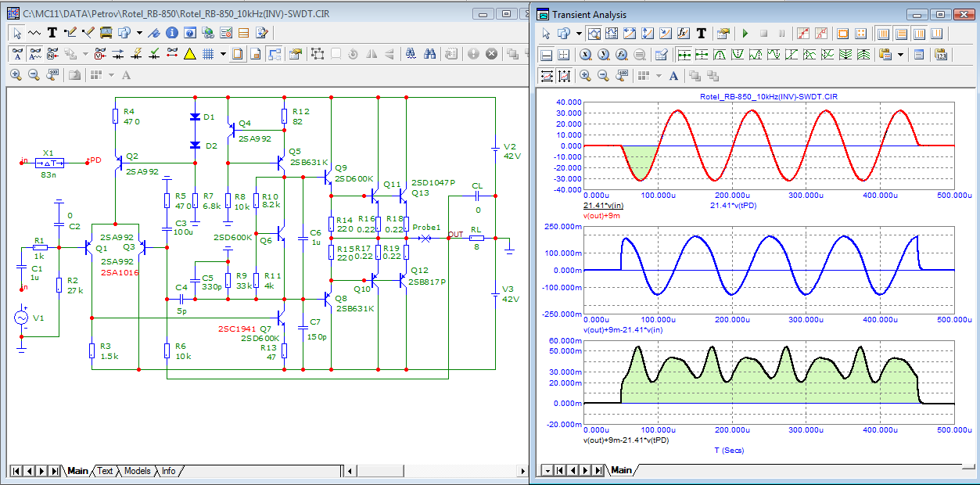
Task: Zoom in on the schematic window
Action: tap(16, 75)
